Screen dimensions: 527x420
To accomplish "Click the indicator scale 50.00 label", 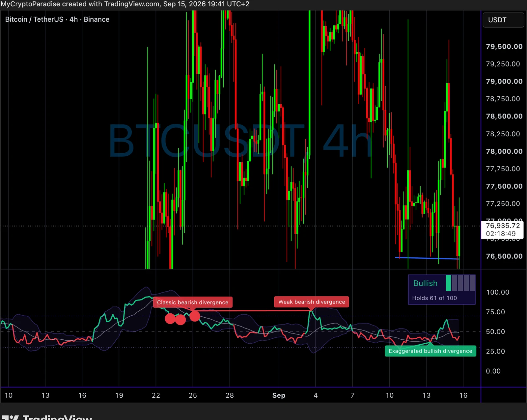I will tap(495, 332).
